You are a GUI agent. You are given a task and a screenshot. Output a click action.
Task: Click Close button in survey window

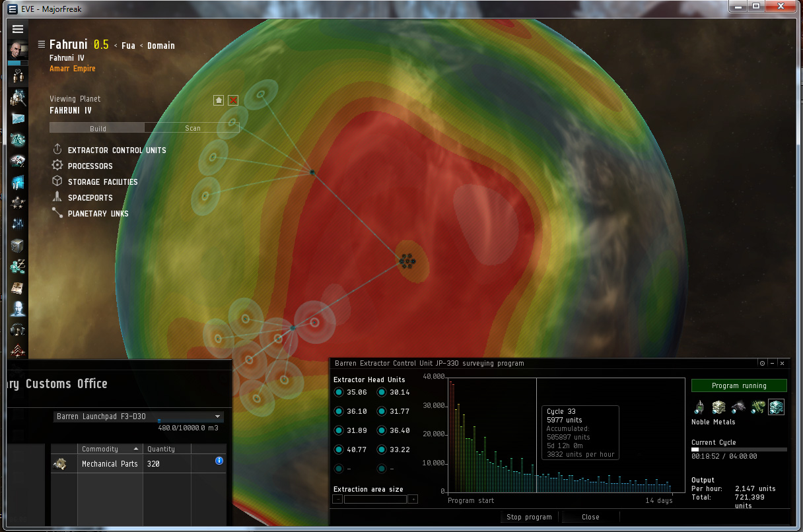(590, 517)
